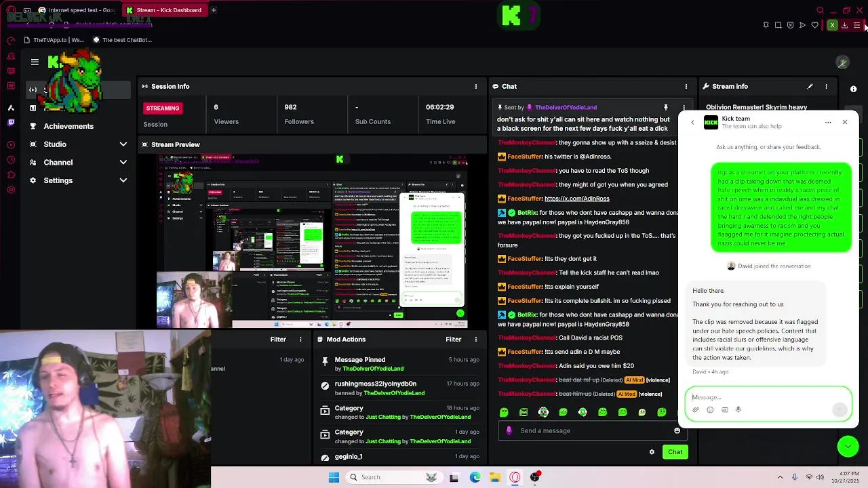Viewport: 868px width, 488px height.
Task: Open pinned message three-dot options
Action: pos(684,107)
